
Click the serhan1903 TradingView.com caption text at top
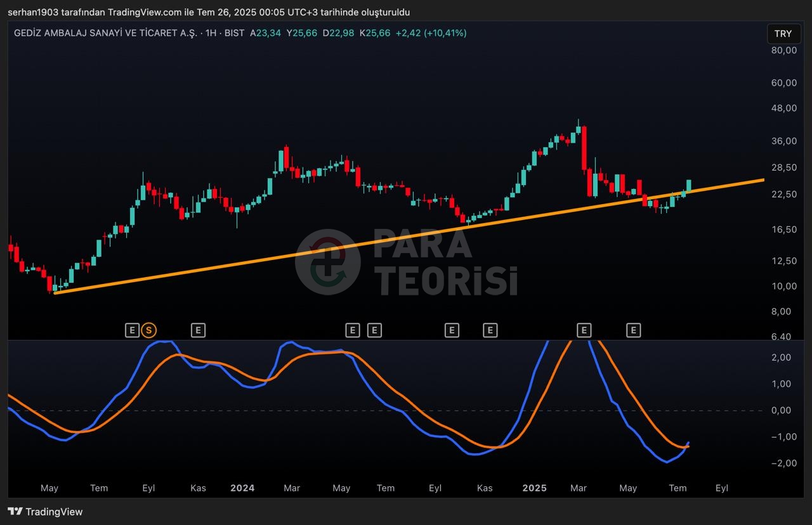point(209,12)
